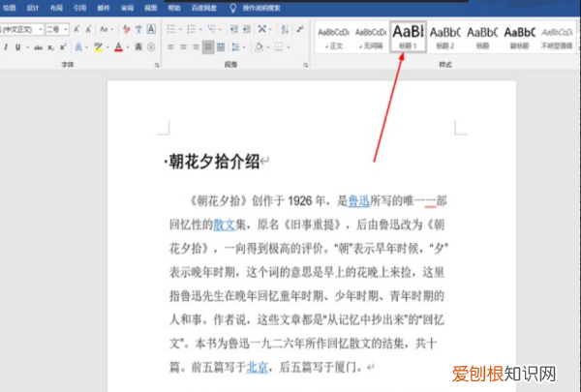581x392 pixels.
Task: Apply the 标题 1 style
Action: click(408, 37)
